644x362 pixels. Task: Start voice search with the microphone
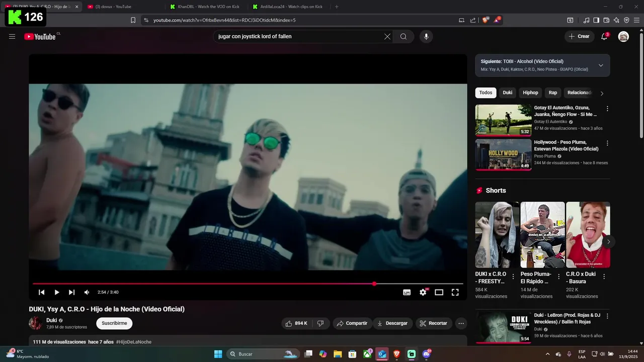point(426,36)
